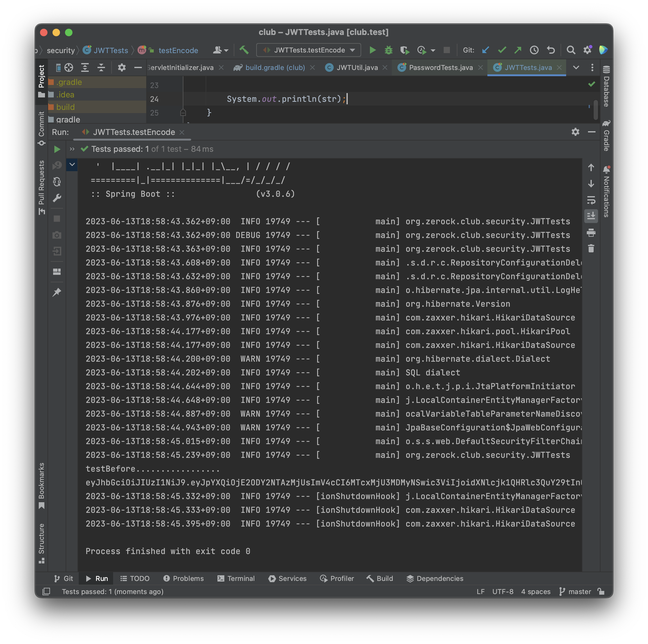648x644 pixels.
Task: Show hidden editor tabs chevron
Action: tap(576, 68)
